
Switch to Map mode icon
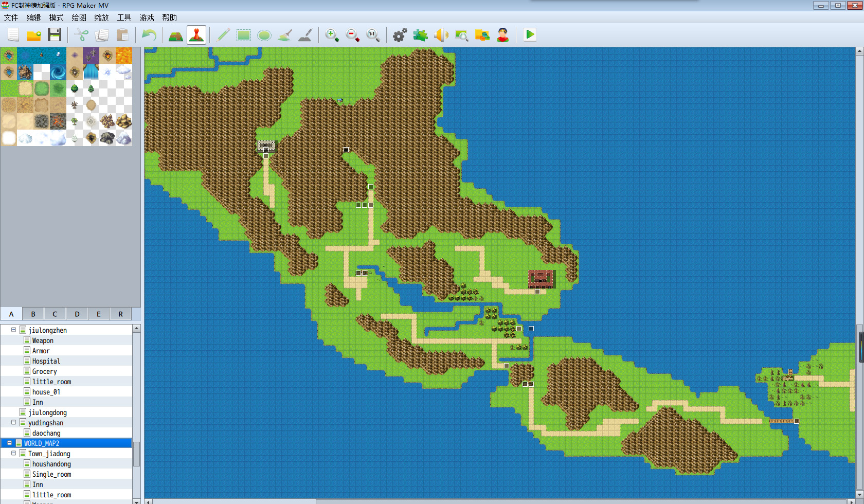(x=176, y=35)
